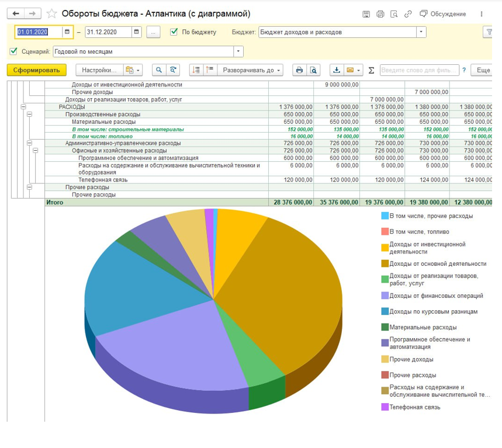Click the print report icon

tap(299, 70)
